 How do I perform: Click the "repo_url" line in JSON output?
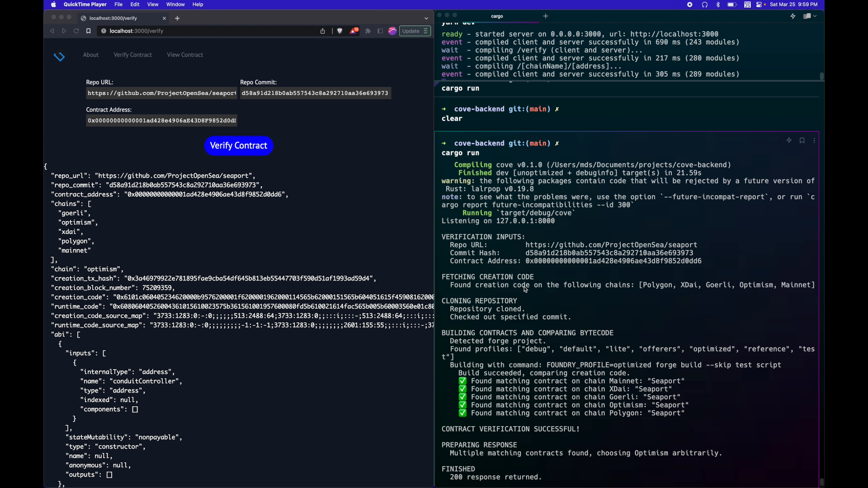tap(153, 176)
